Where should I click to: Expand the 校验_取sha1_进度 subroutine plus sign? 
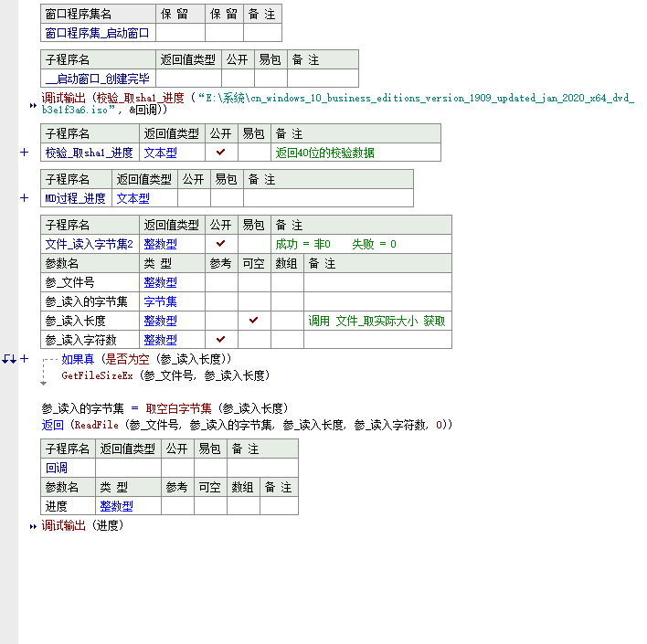click(x=25, y=153)
